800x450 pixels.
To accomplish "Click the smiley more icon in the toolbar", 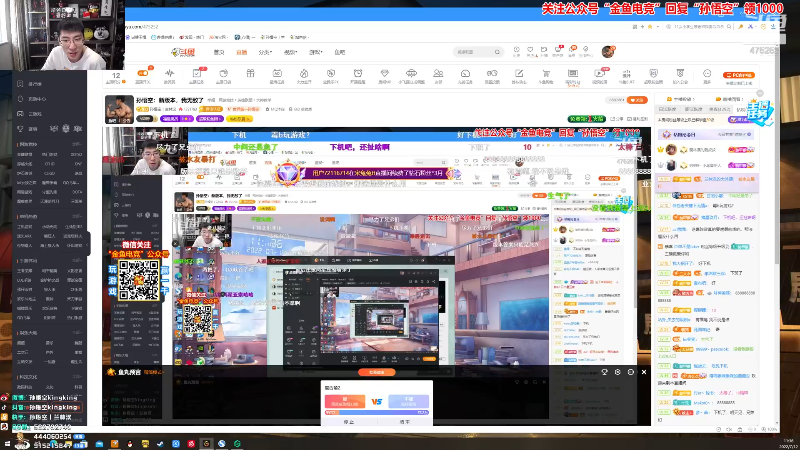I will pyautogui.click(x=707, y=73).
